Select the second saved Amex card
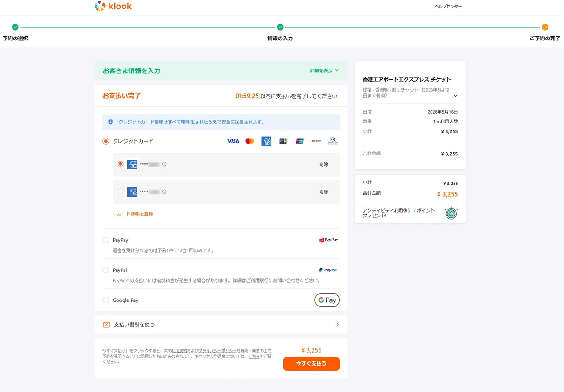The width and height of the screenshot is (564, 392). pos(121,192)
